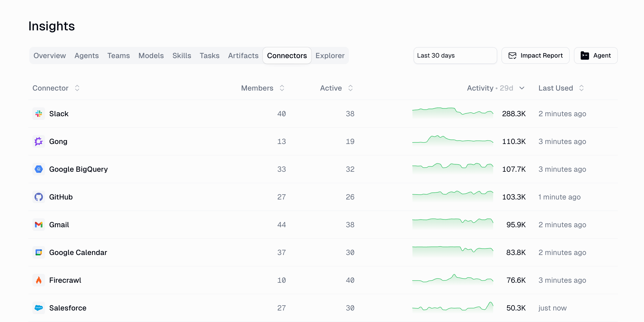Click the Slack activity sparkline

(x=453, y=113)
